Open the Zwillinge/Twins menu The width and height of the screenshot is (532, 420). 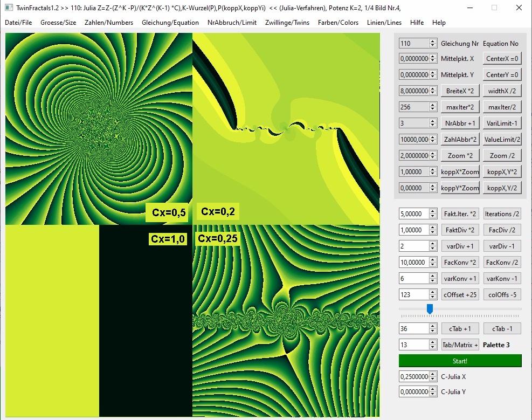click(x=287, y=23)
